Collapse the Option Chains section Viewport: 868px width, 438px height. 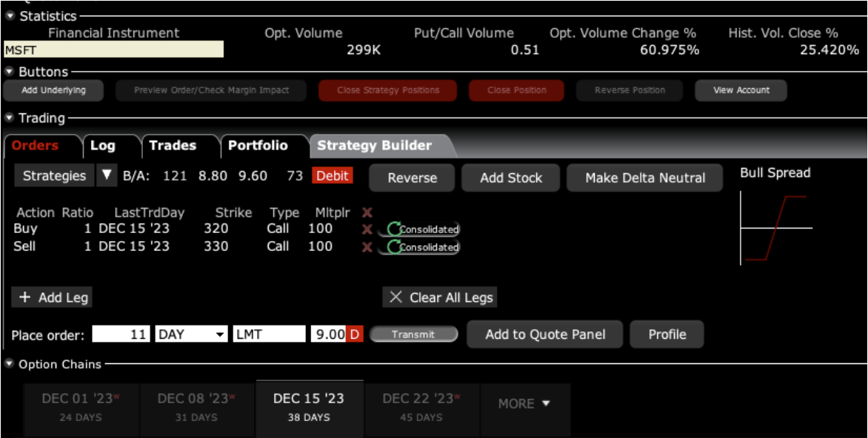click(x=9, y=364)
